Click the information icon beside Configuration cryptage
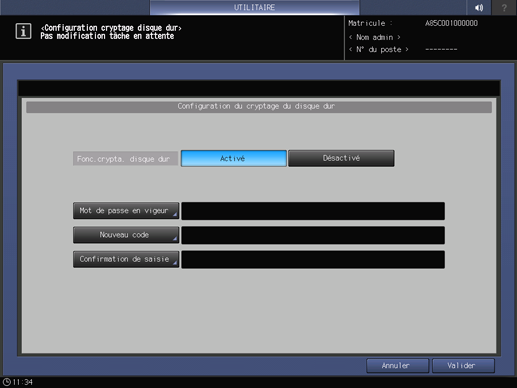Screen dimensions: 517x388 click(23, 31)
